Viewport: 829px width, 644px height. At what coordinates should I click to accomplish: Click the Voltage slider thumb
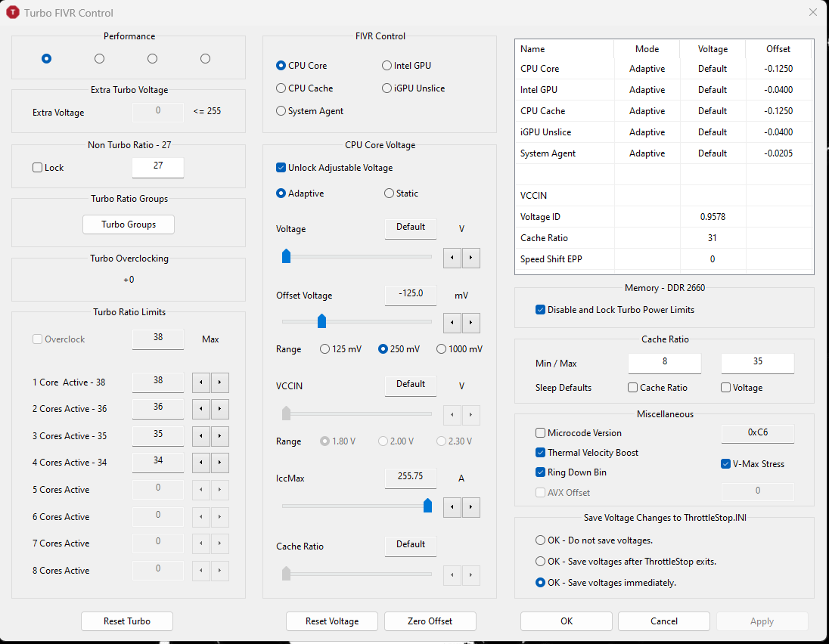tap(286, 256)
